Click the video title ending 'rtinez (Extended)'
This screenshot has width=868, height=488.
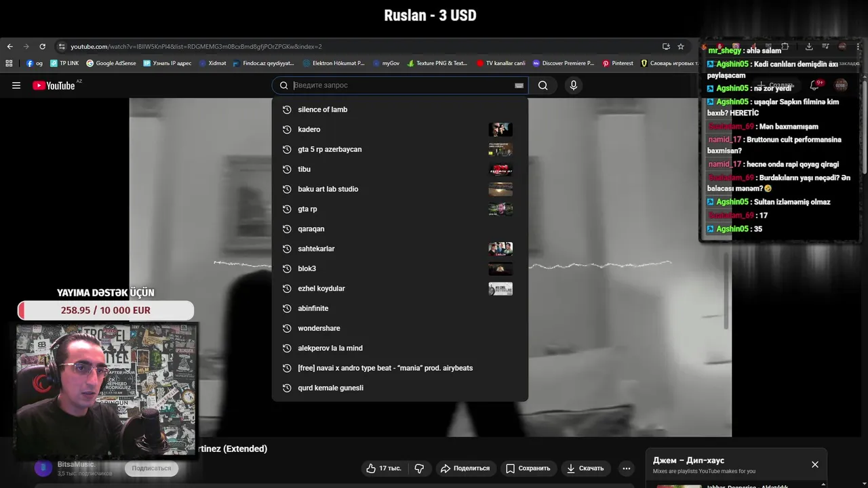pyautogui.click(x=231, y=449)
